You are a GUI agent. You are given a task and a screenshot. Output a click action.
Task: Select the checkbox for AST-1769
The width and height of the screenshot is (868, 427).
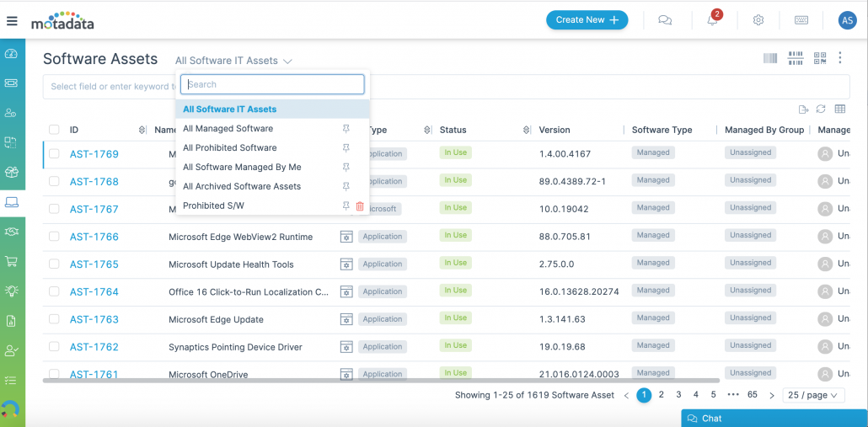pos(54,154)
